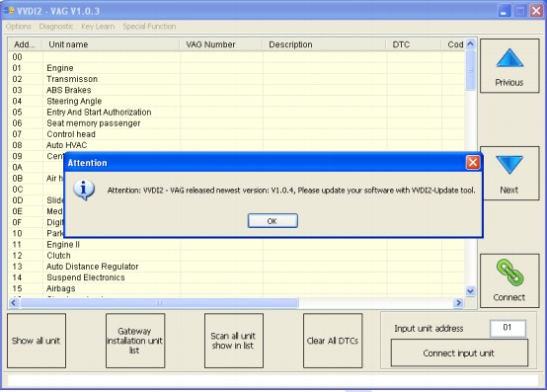Select the ABS Brakes row
This screenshot has width=547, height=392.
tap(236, 90)
